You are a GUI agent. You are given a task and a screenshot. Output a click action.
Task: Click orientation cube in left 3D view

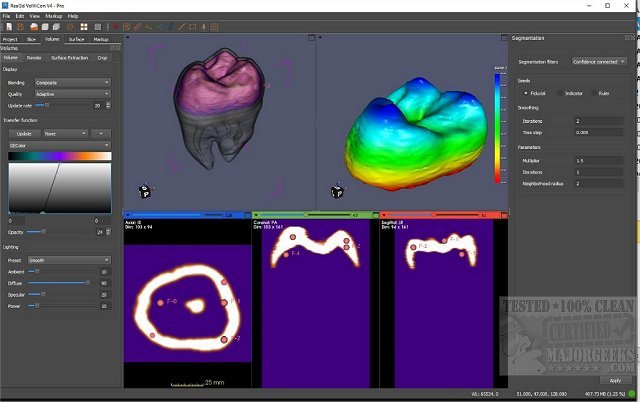click(145, 192)
